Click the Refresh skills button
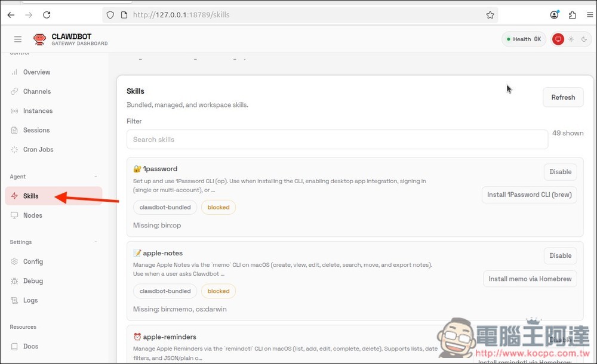 point(562,97)
